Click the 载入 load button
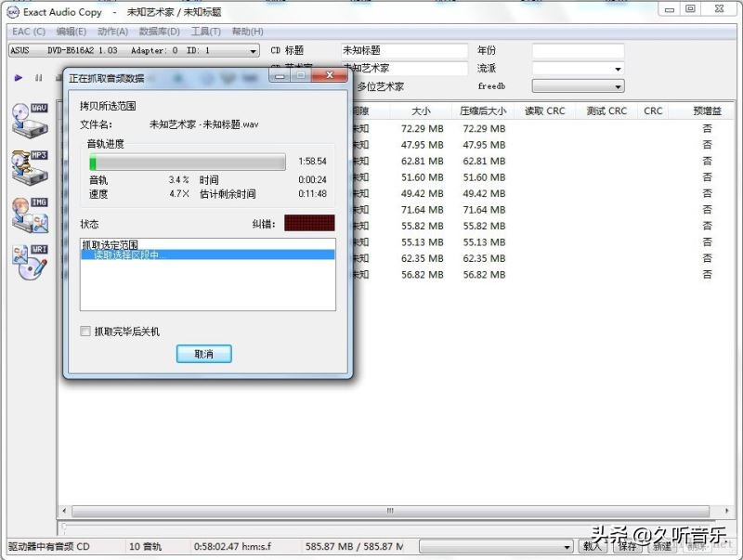Image resolution: width=743 pixels, height=560 pixels. 593,546
